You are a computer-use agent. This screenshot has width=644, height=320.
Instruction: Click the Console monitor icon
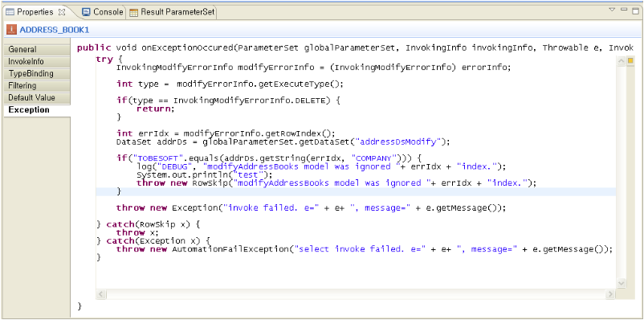coord(86,12)
